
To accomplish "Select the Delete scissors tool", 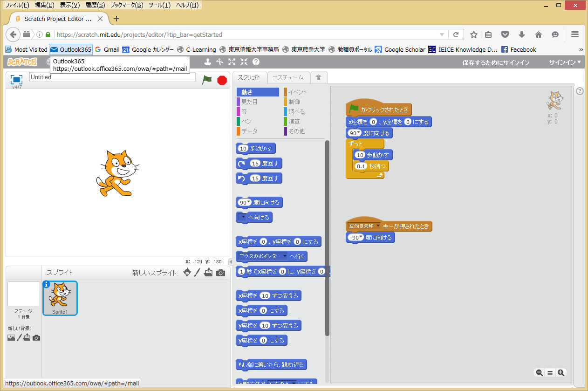I will [x=220, y=62].
